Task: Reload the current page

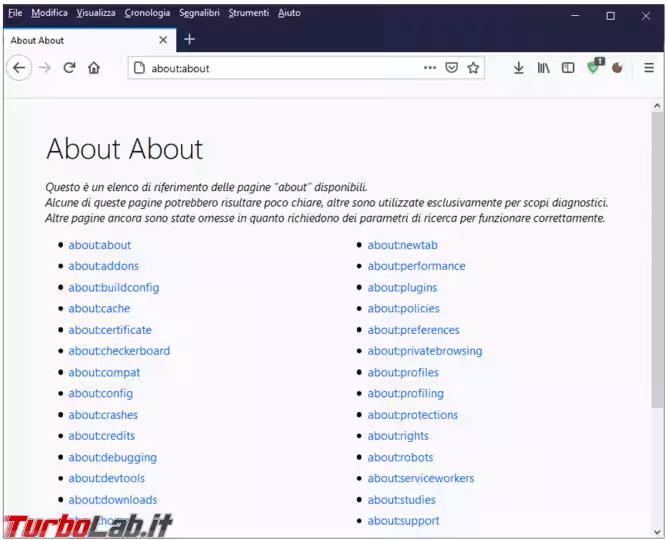Action: point(69,68)
